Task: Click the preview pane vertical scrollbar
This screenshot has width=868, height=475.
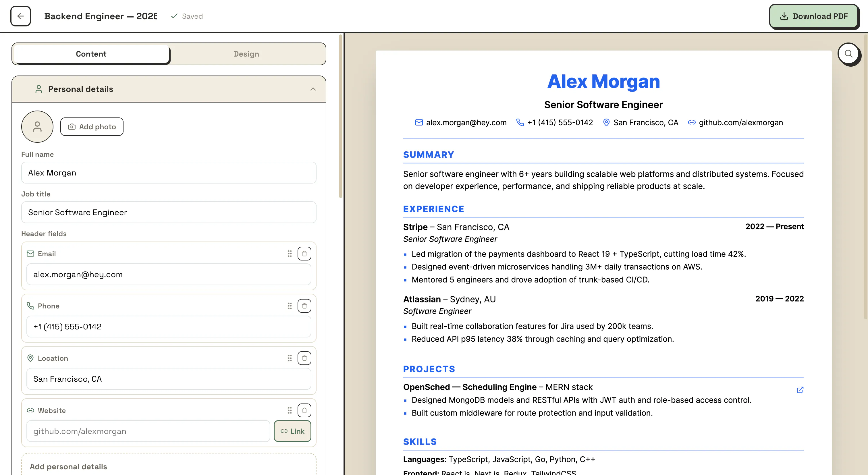Action: coord(865,177)
